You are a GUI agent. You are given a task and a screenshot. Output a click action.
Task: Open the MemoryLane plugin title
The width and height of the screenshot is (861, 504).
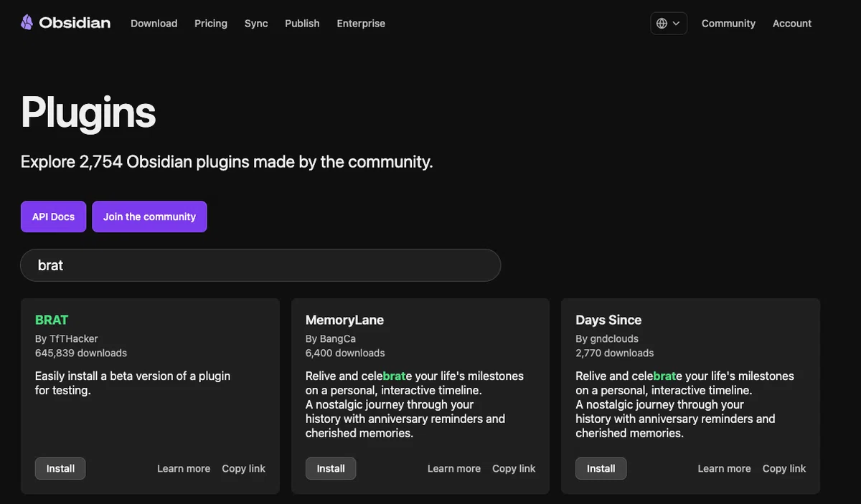pyautogui.click(x=344, y=320)
